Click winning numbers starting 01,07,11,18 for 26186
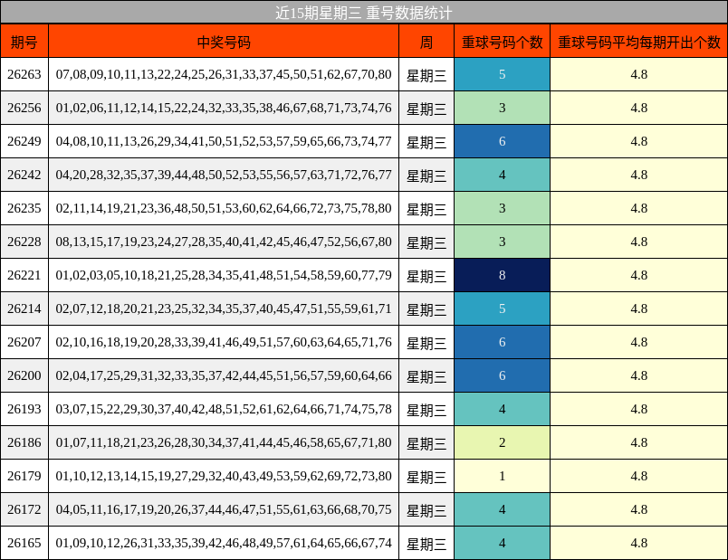 point(224,442)
